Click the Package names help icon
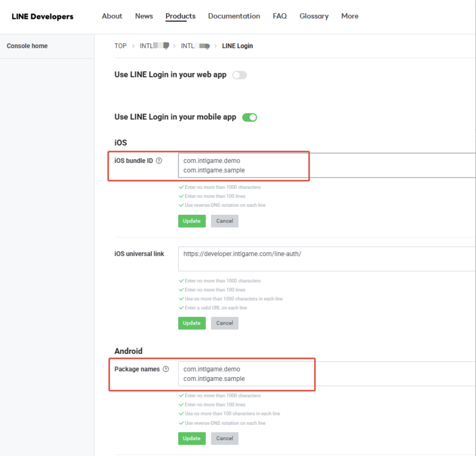The height and width of the screenshot is (456, 476). click(166, 369)
